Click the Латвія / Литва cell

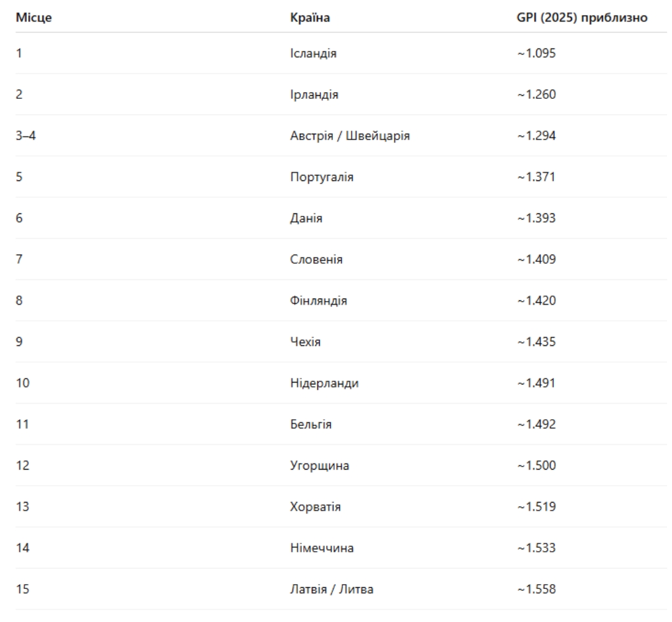coord(332,589)
